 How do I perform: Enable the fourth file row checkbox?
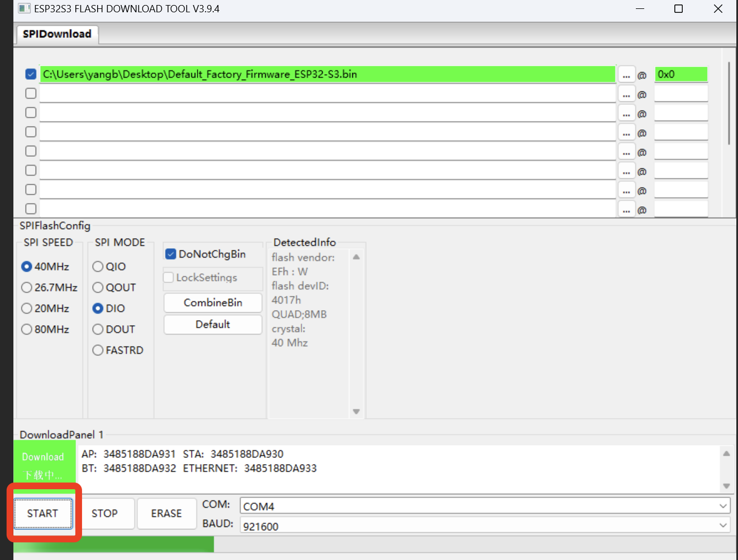coord(31,132)
